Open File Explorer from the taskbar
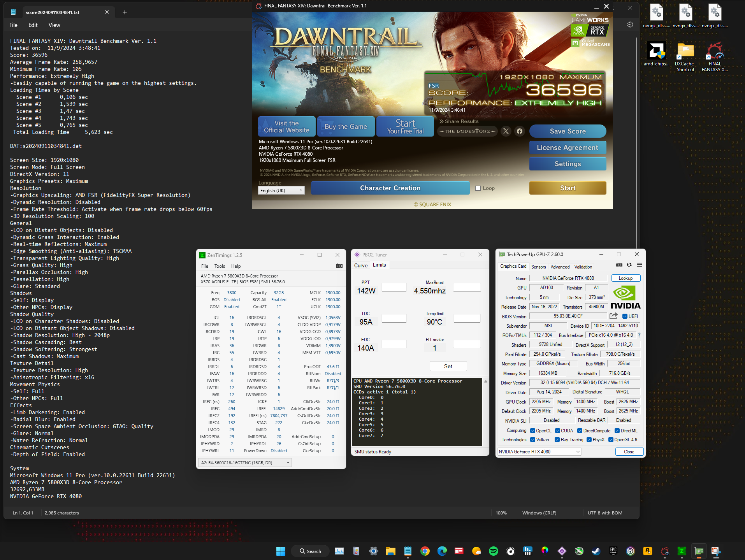 click(x=391, y=551)
